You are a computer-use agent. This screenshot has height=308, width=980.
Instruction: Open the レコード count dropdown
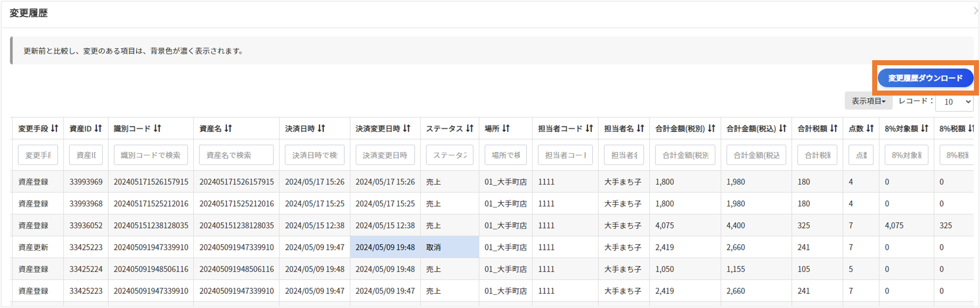(954, 102)
